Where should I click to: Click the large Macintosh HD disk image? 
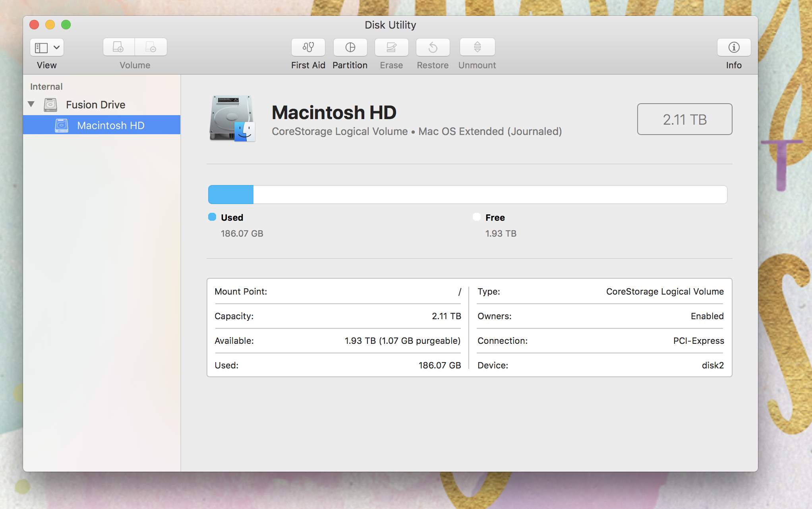coord(232,118)
